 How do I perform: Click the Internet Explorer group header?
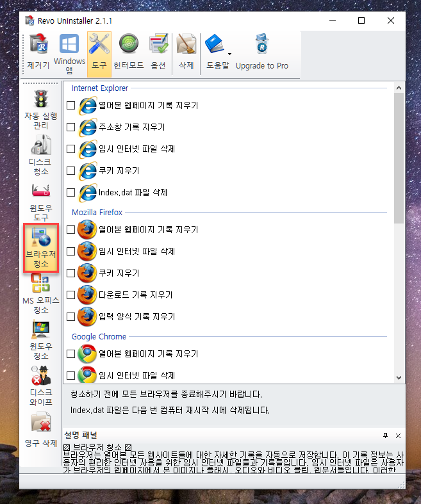click(x=100, y=88)
